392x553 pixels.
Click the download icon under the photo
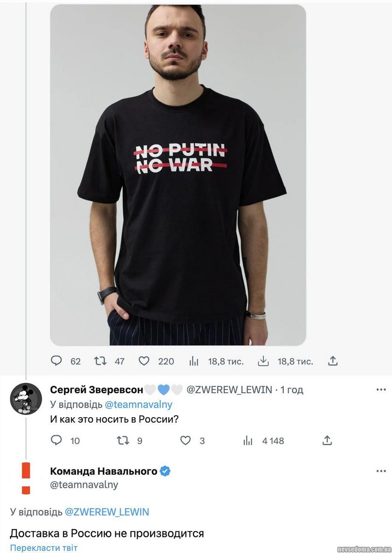click(x=263, y=361)
